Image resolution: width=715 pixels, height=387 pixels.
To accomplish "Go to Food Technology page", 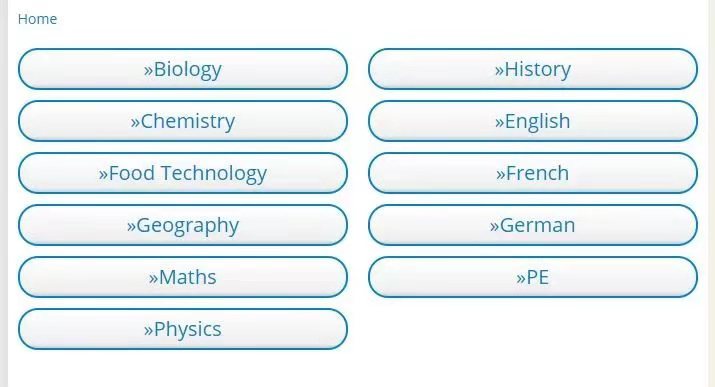I will (x=183, y=173).
